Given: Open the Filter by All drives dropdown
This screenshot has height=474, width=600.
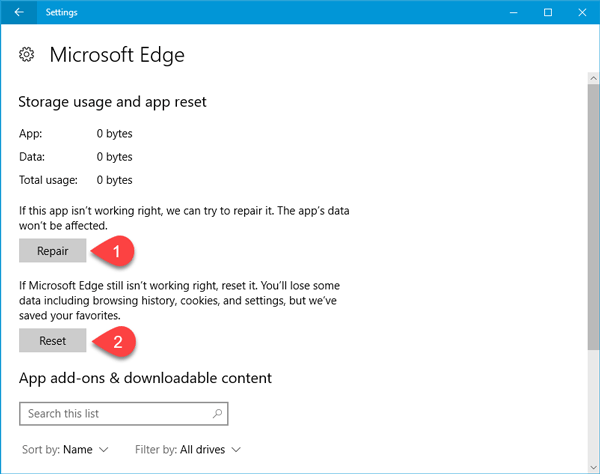Looking at the screenshot, I should pos(188,450).
